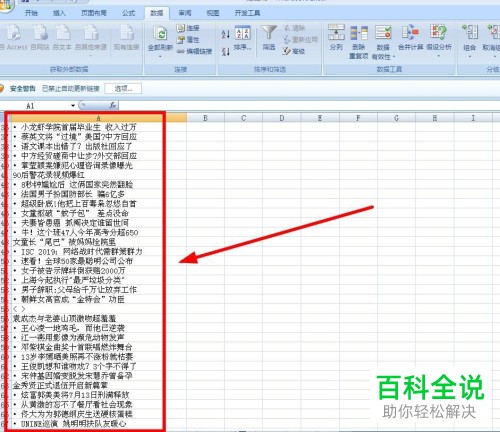
Task: Click What-If Analysis (假设分析) icon
Action: [438, 33]
